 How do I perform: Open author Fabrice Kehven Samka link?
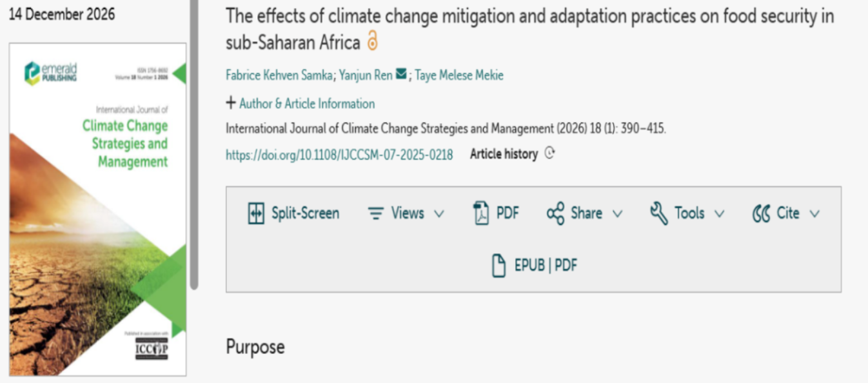(279, 75)
